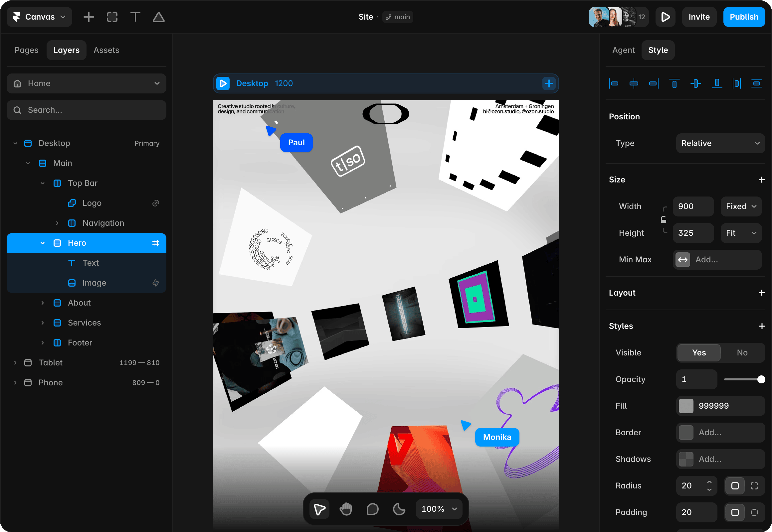Image resolution: width=772 pixels, height=532 pixels.
Task: Align horizontal centers icon
Action: tap(634, 83)
